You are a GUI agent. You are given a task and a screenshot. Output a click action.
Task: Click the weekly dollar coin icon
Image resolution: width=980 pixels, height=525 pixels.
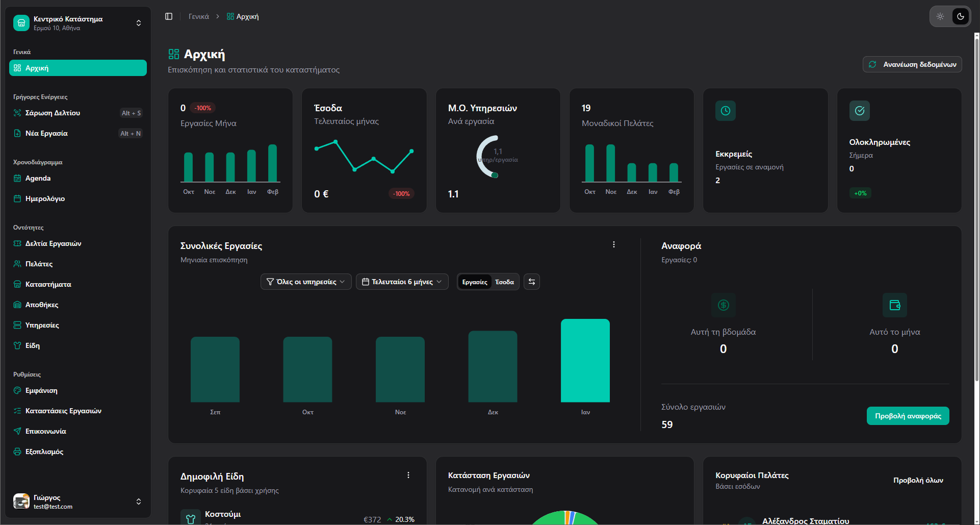[724, 305]
